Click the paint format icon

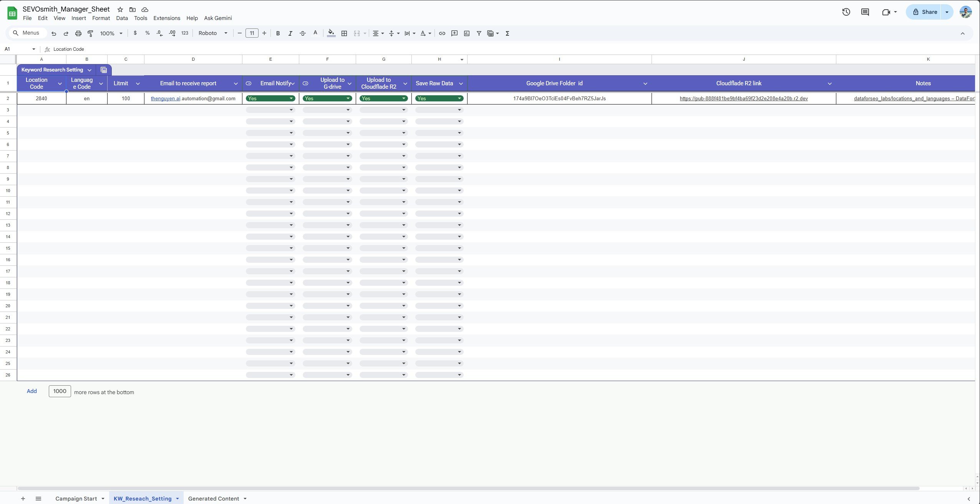[x=91, y=33]
